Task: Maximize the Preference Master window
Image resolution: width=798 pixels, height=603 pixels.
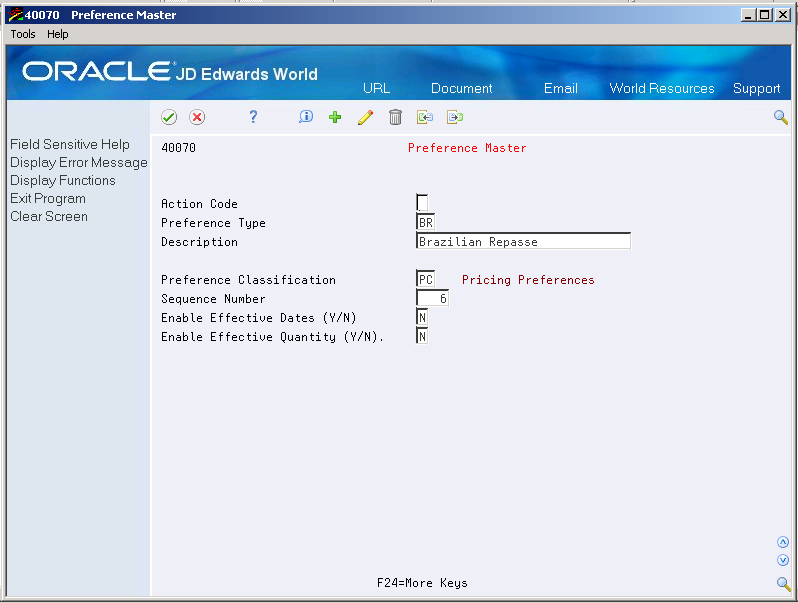Action: tap(764, 15)
